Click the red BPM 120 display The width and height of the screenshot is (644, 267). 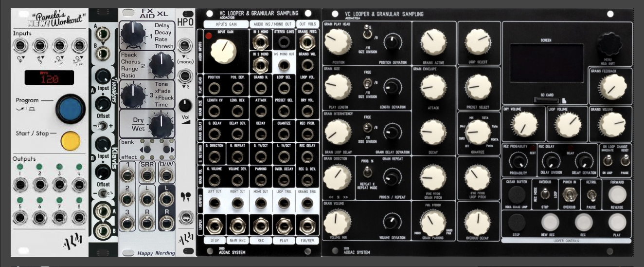coord(50,78)
